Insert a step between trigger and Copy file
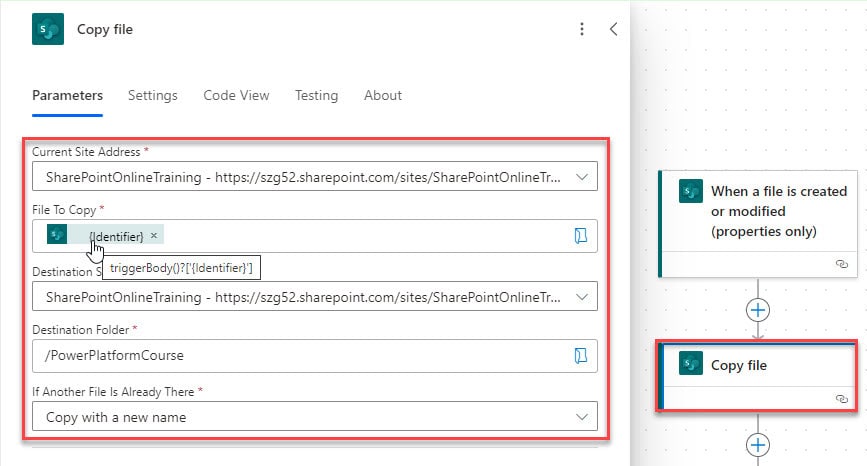 758,310
